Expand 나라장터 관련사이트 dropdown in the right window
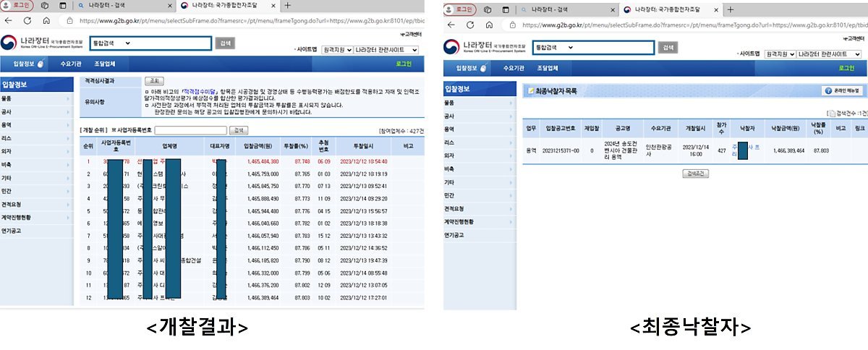The image size is (868, 350). 830,54
